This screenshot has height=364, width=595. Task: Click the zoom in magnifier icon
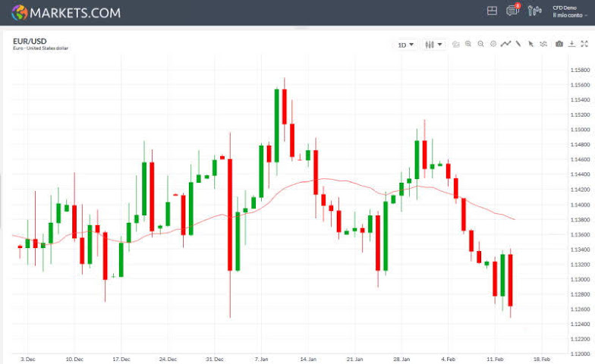[x=468, y=44]
